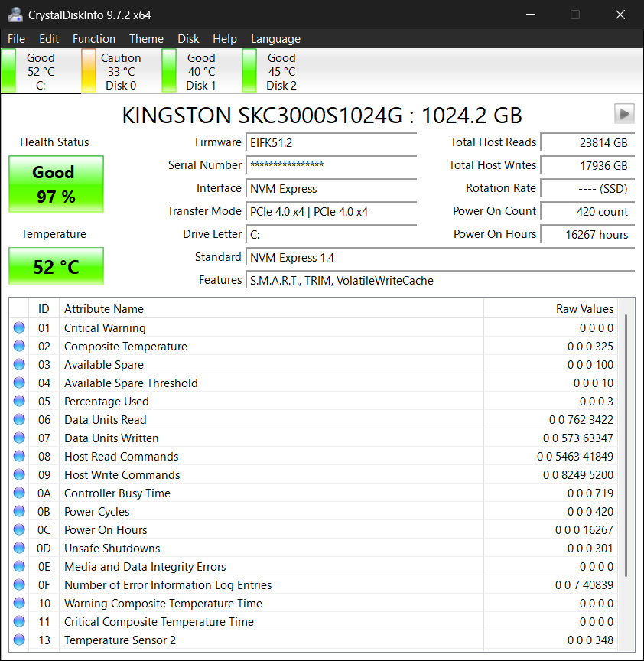Screen dimensions: 644x661
Task: Select raw value 0 0 762 3422
Action: click(x=581, y=420)
